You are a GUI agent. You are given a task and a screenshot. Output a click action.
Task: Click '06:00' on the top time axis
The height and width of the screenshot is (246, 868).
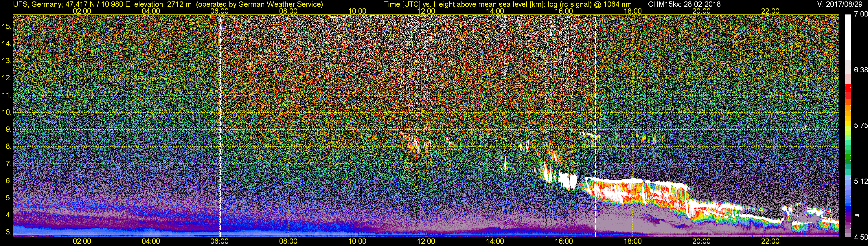[x=219, y=11]
